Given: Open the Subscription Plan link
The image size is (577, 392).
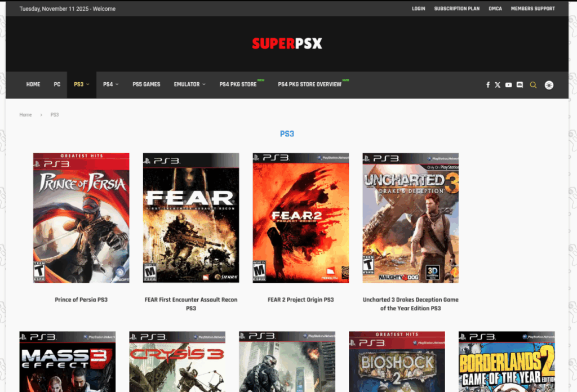Looking at the screenshot, I should click(456, 8).
